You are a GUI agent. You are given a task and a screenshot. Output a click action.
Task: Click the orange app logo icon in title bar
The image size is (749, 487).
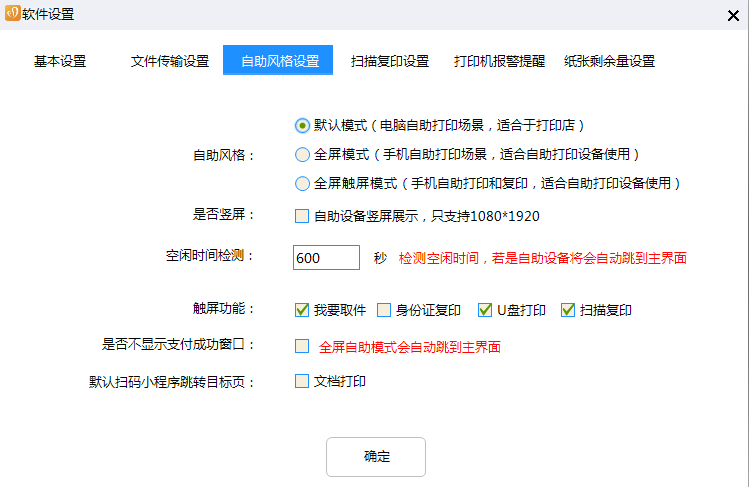click(12, 13)
